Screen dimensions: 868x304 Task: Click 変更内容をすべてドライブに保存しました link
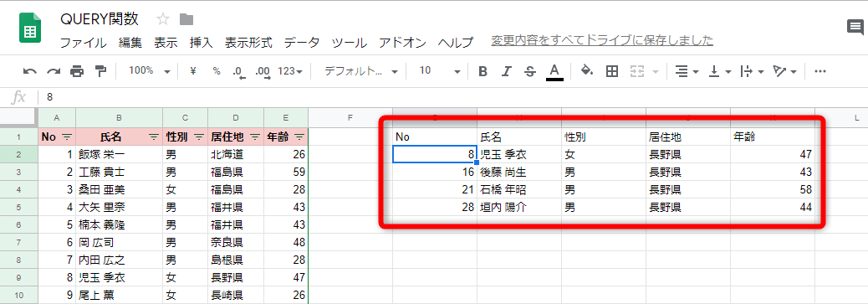(x=602, y=40)
